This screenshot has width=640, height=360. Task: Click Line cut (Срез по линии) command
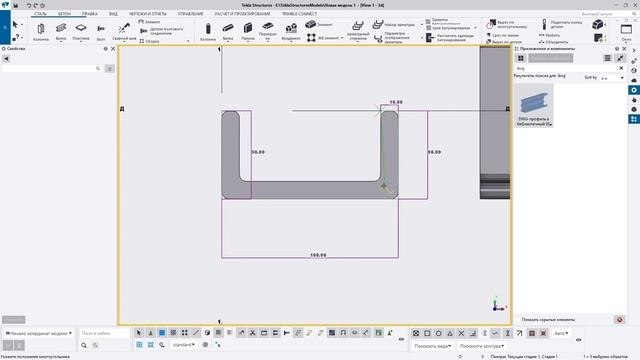click(x=502, y=36)
